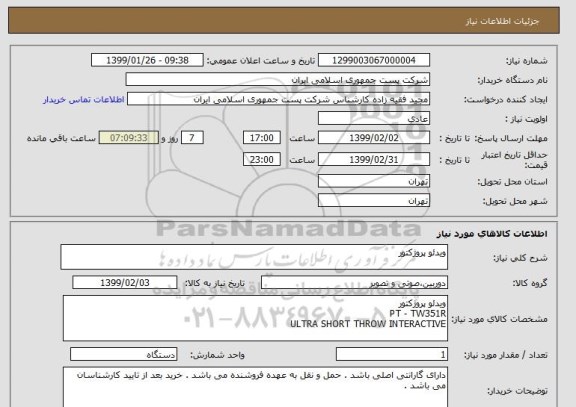Click the goods group field دوربین، صوتی و تصویر
Screen dimensions: 576x407
pyautogui.click(x=354, y=283)
